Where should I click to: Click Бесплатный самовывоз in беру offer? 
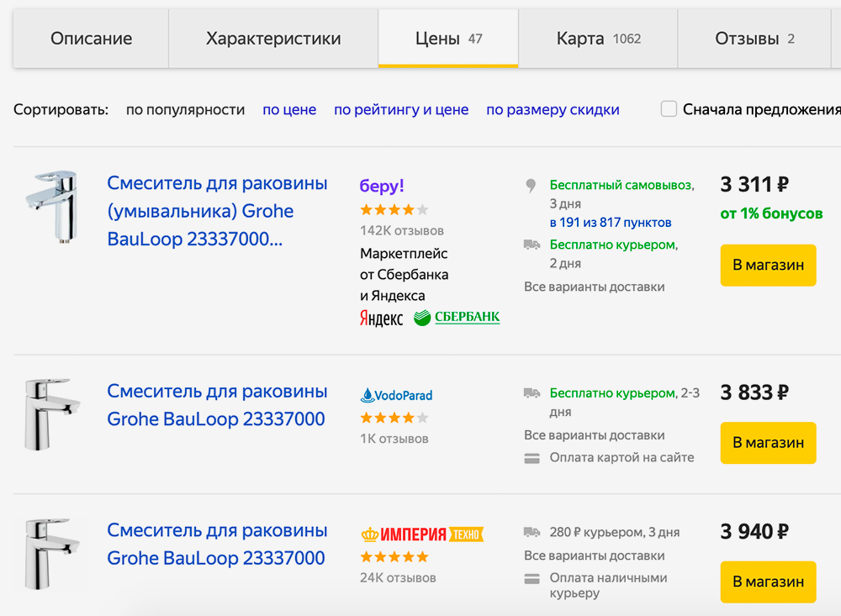coord(621,185)
